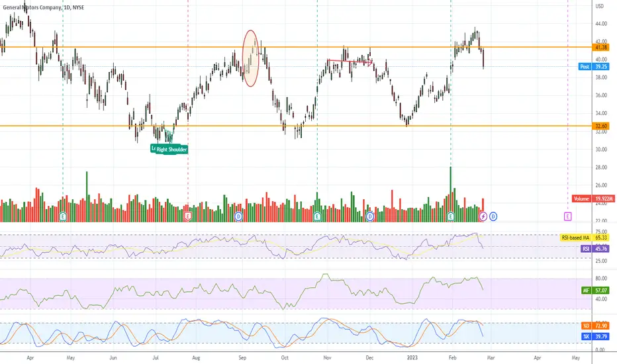Click the red Volume 19.922M label

pos(593,199)
